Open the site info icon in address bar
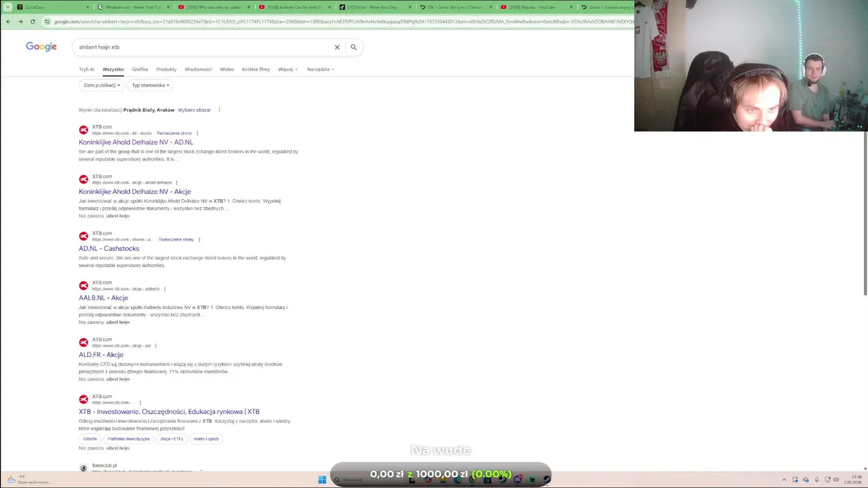 click(x=47, y=22)
